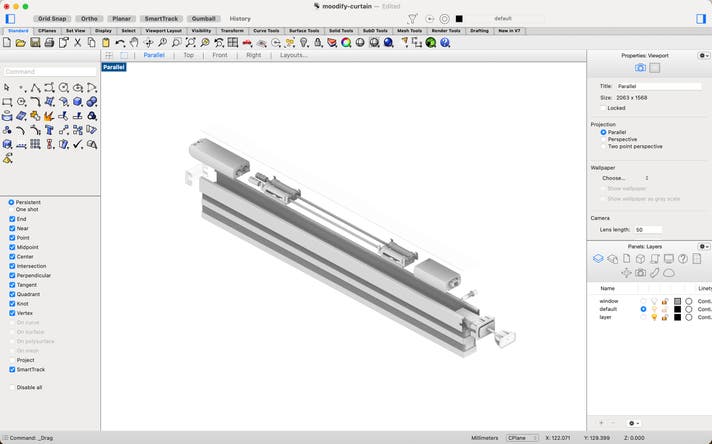Image resolution: width=712 pixels, height=444 pixels.
Task: Click the Cut scissors icon
Action: tap(78, 43)
